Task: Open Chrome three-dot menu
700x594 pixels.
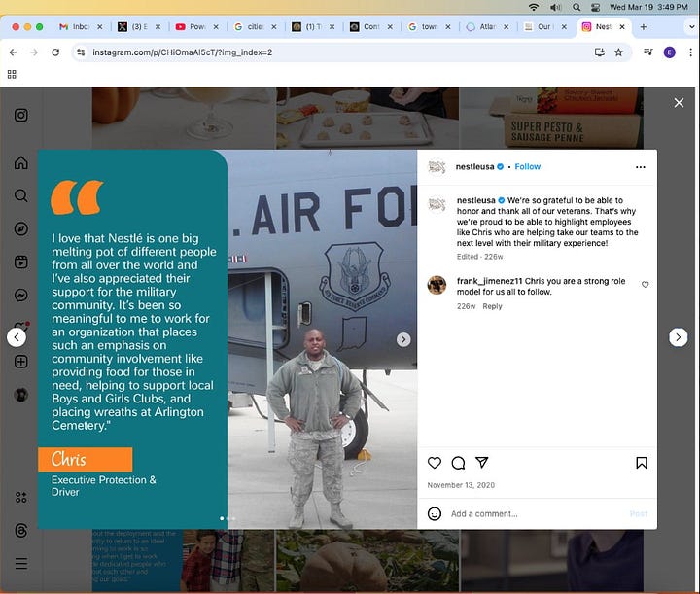Action: (690, 52)
